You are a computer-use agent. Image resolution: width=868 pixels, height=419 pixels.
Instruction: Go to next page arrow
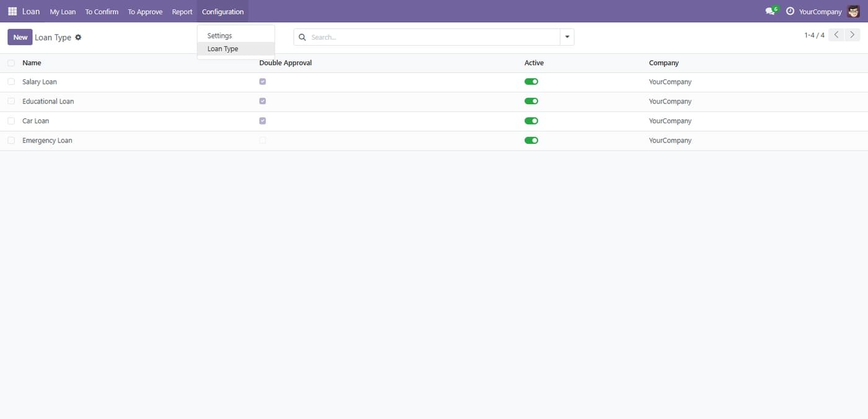point(852,35)
